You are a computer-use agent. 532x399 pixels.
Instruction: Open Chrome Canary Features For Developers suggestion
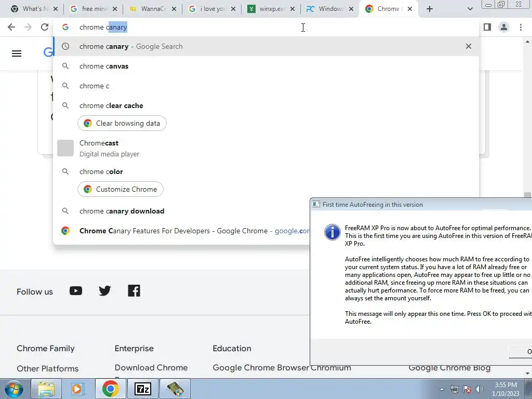point(182,231)
